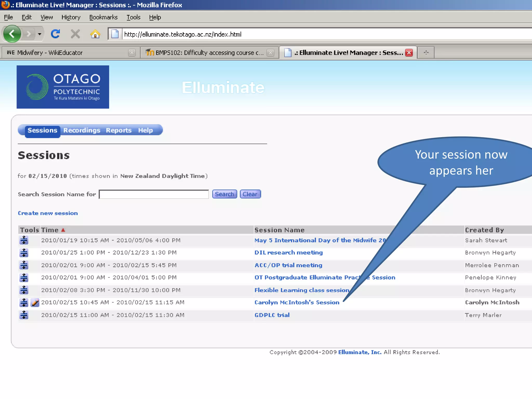Click the stop loading X icon

(75, 34)
